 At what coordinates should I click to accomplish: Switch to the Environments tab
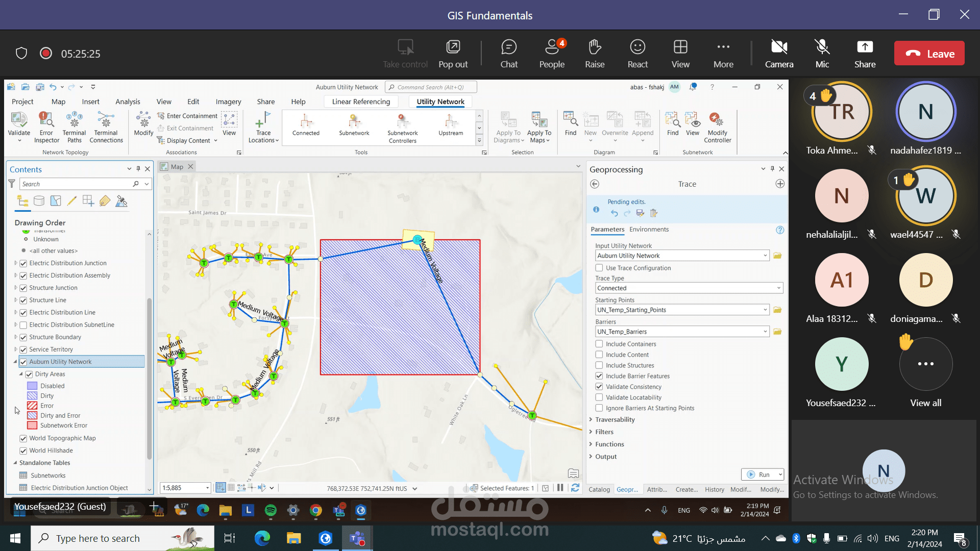pyautogui.click(x=649, y=230)
